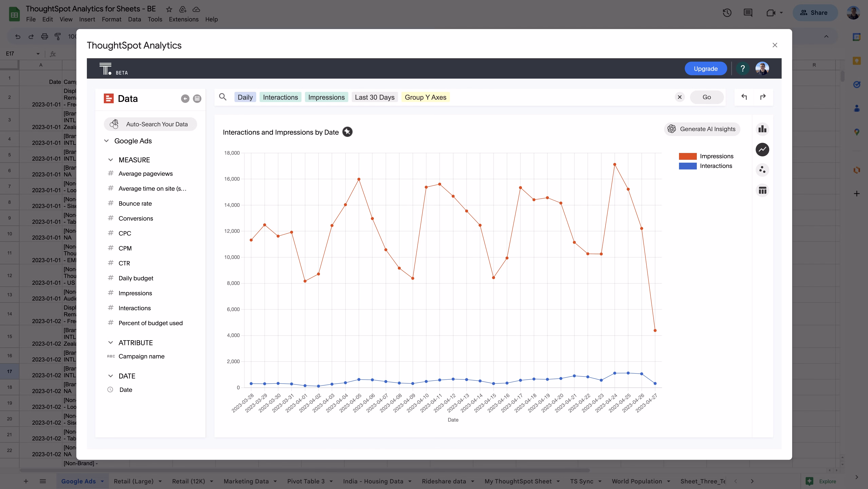Viewport: 868px width, 489px height.
Task: Open the Data menu
Action: (x=134, y=19)
